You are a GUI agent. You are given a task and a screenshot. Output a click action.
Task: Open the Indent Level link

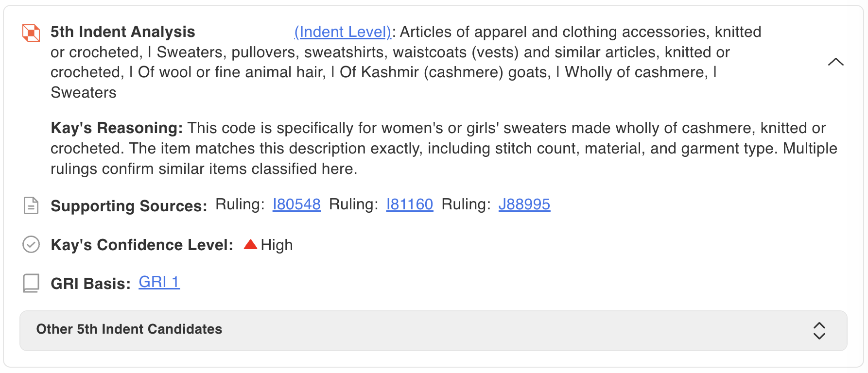[343, 32]
